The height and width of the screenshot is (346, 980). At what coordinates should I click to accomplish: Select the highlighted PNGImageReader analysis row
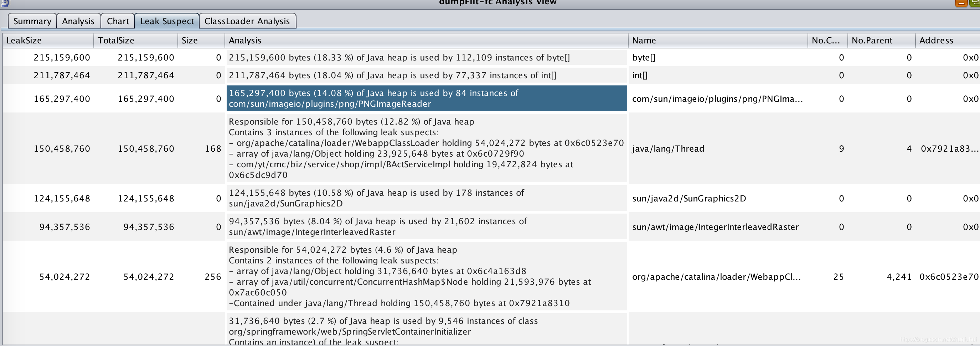click(427, 99)
